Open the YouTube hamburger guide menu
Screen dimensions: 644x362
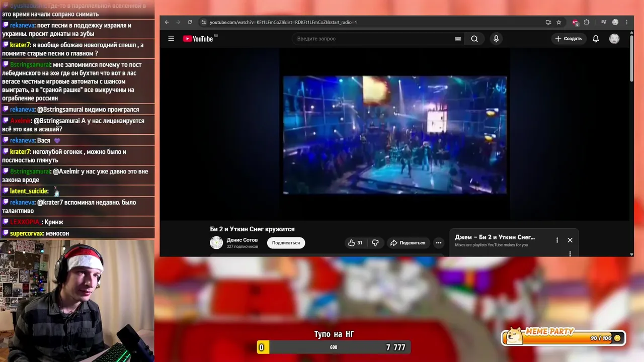pyautogui.click(x=171, y=39)
